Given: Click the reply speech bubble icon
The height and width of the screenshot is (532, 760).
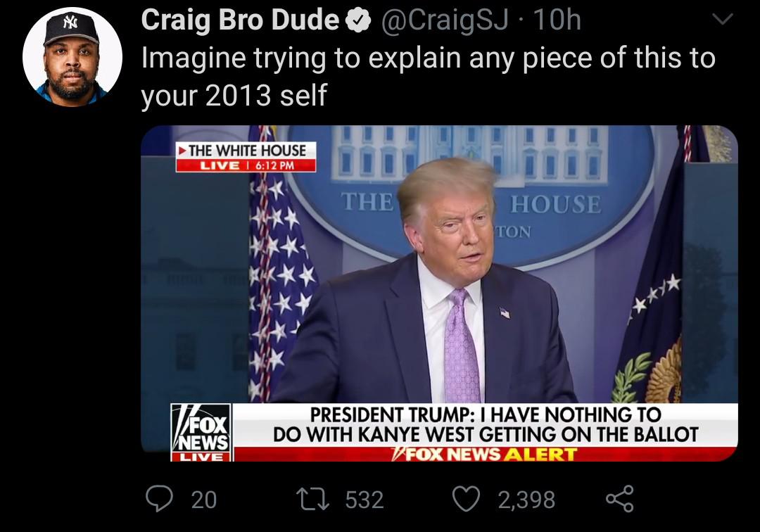Looking at the screenshot, I should (160, 499).
